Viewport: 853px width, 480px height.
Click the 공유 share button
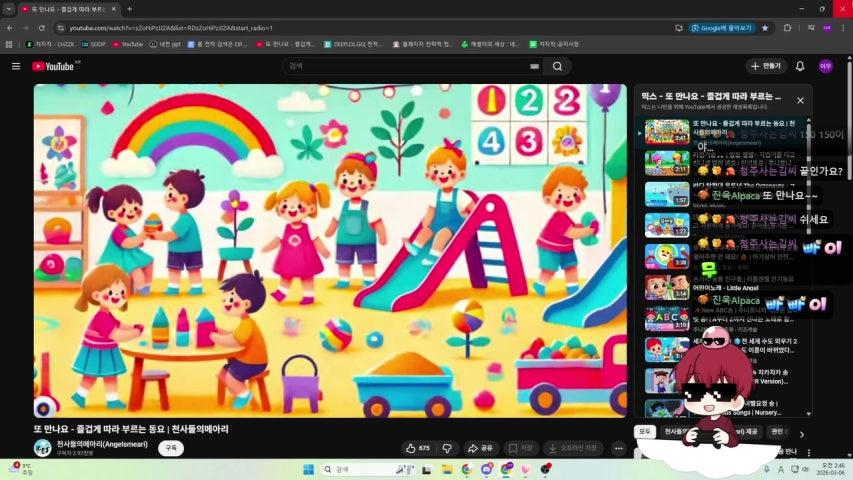tap(481, 449)
